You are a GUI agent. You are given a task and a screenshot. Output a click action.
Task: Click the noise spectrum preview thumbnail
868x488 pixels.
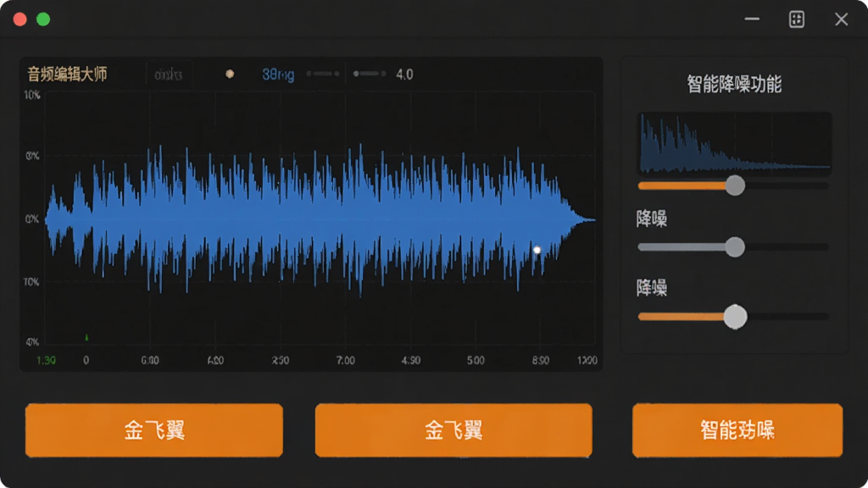[735, 142]
